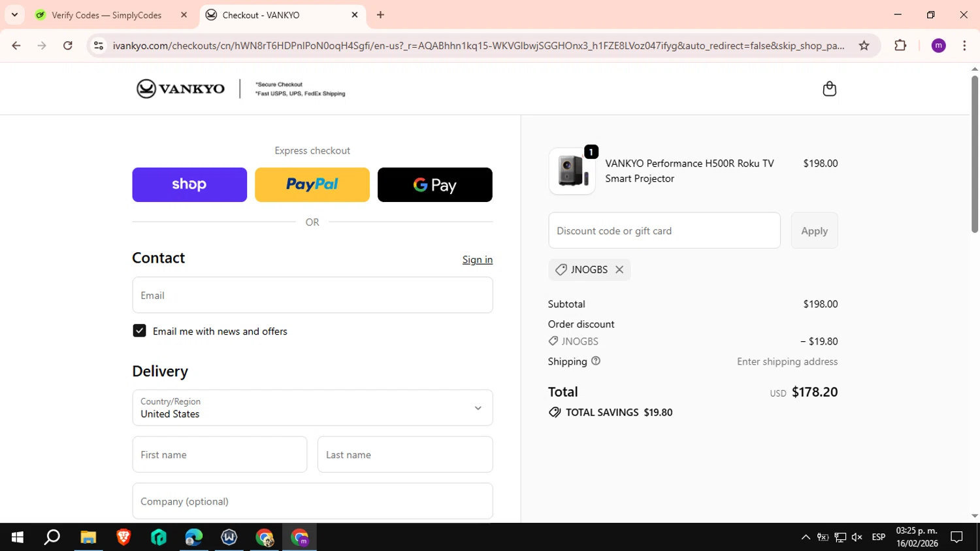This screenshot has width=980, height=551.
Task: Open Windows taskbar search
Action: point(52,537)
